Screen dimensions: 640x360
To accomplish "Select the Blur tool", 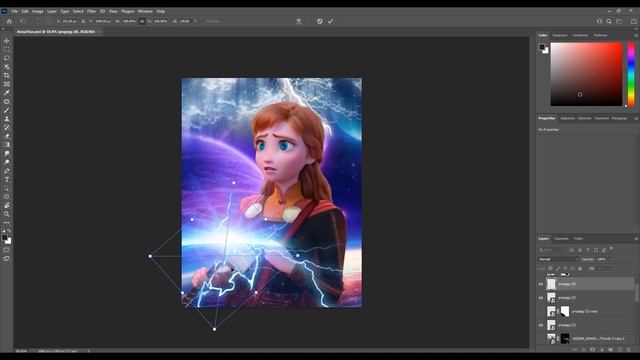I will [7, 153].
